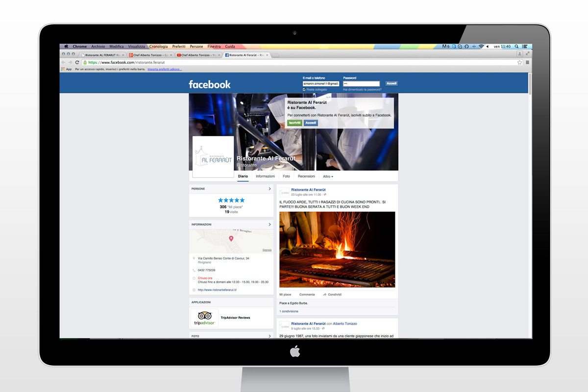588x392 pixels.
Task: Click the green Iscriviti button
Action: tap(294, 122)
